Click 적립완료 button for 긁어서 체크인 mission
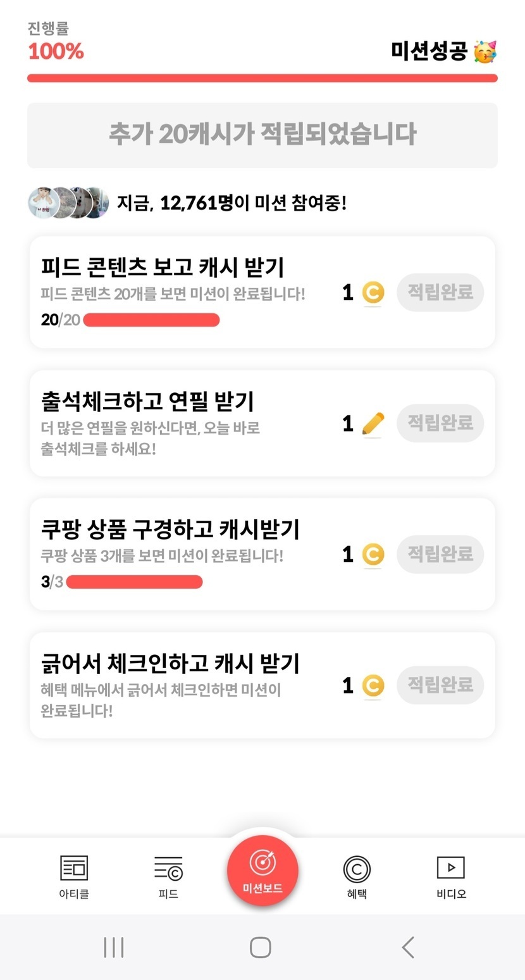The height and width of the screenshot is (980, 525). 440,685
